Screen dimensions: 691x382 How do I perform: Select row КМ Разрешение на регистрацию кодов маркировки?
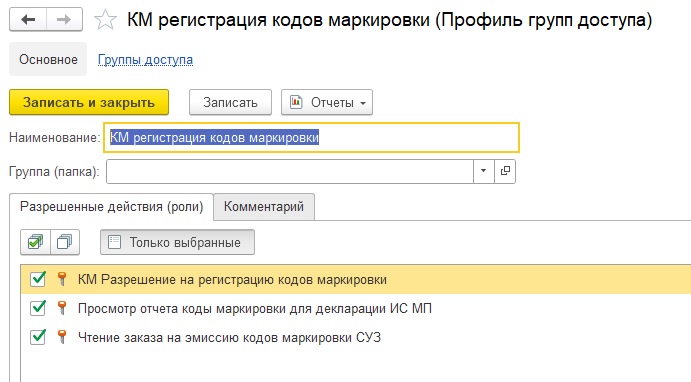tap(356, 279)
